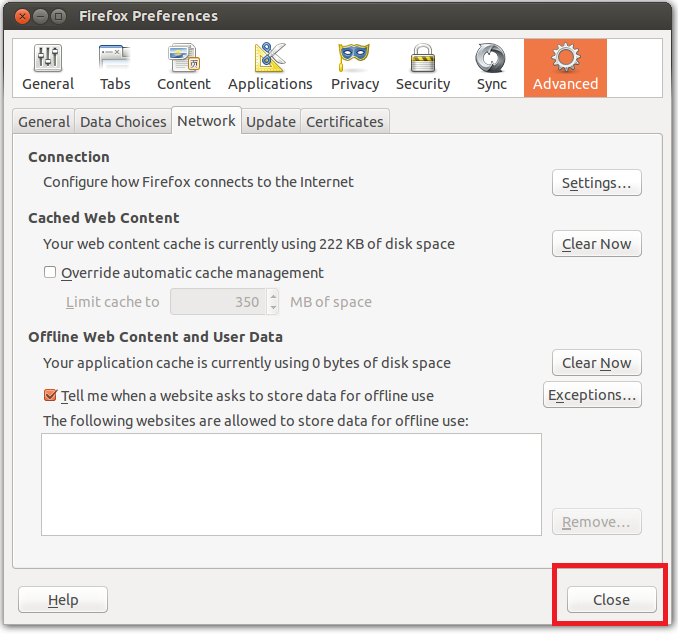Switch to the Certificates tab

tap(345, 122)
